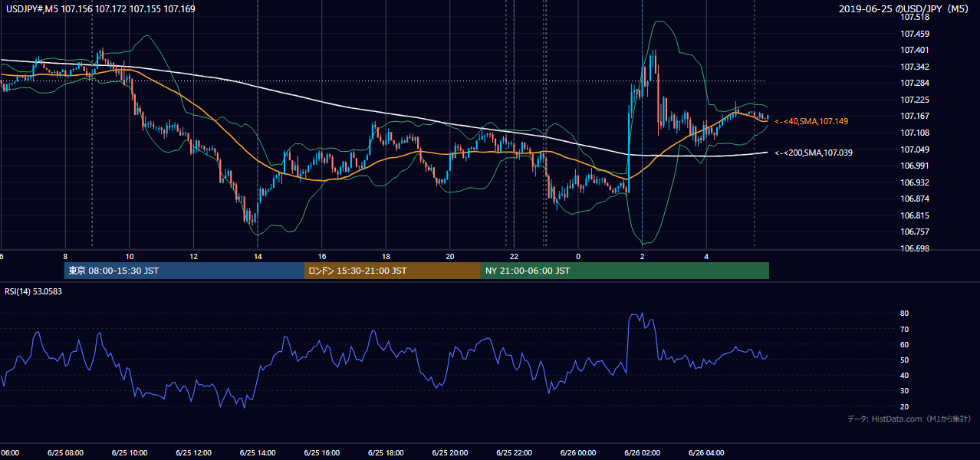Click RSI scale value 50

pos(904,360)
